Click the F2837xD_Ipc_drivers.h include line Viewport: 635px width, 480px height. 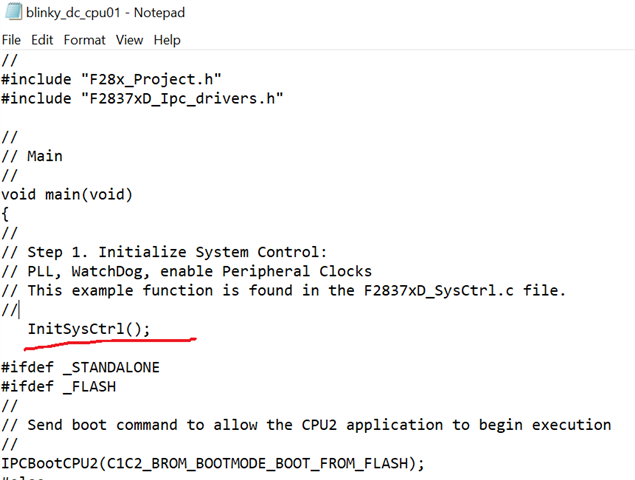tap(142, 98)
